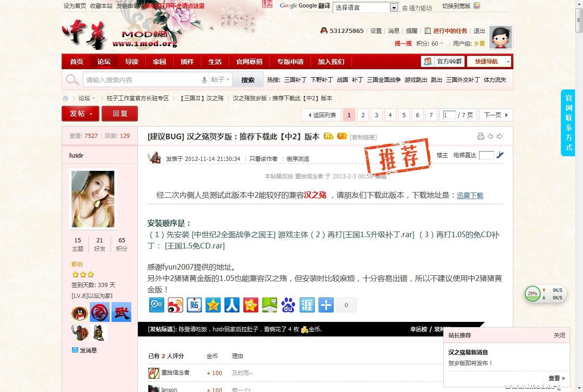Click the 发消息 envelope icon under hzidr's avatar
Viewport: 583px width, 392px height.
coord(75,350)
